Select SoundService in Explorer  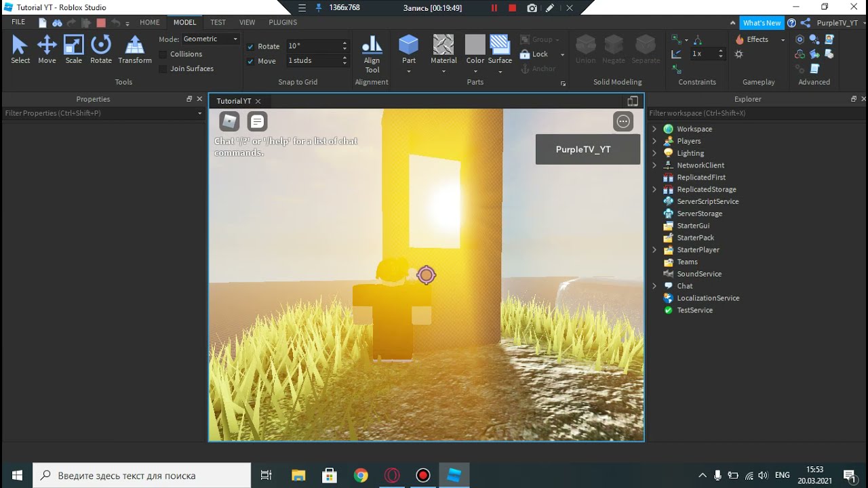pyautogui.click(x=699, y=274)
